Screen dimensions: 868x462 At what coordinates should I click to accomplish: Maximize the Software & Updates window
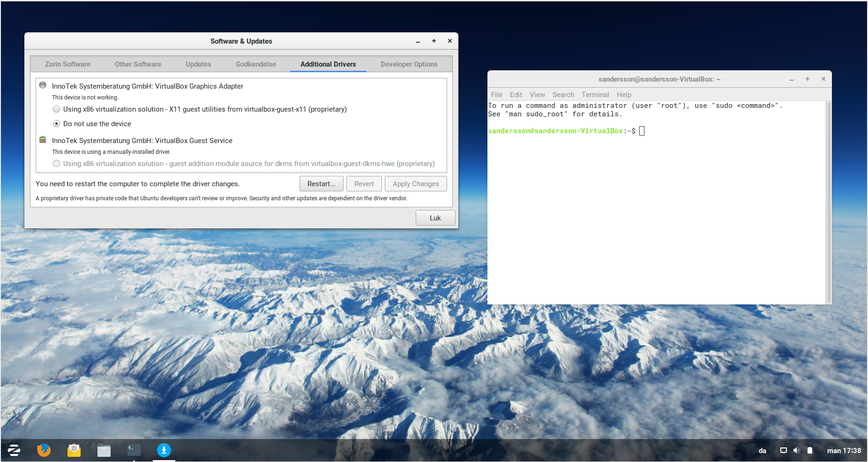[434, 41]
